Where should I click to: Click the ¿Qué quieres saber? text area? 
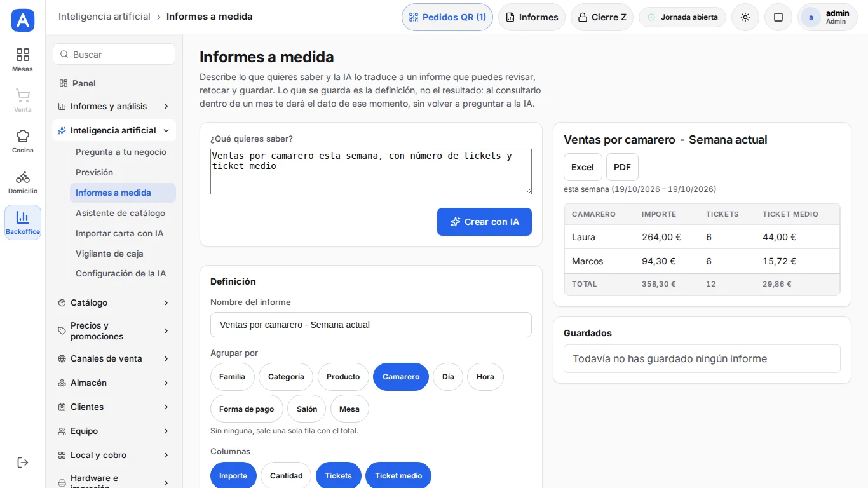click(x=371, y=172)
